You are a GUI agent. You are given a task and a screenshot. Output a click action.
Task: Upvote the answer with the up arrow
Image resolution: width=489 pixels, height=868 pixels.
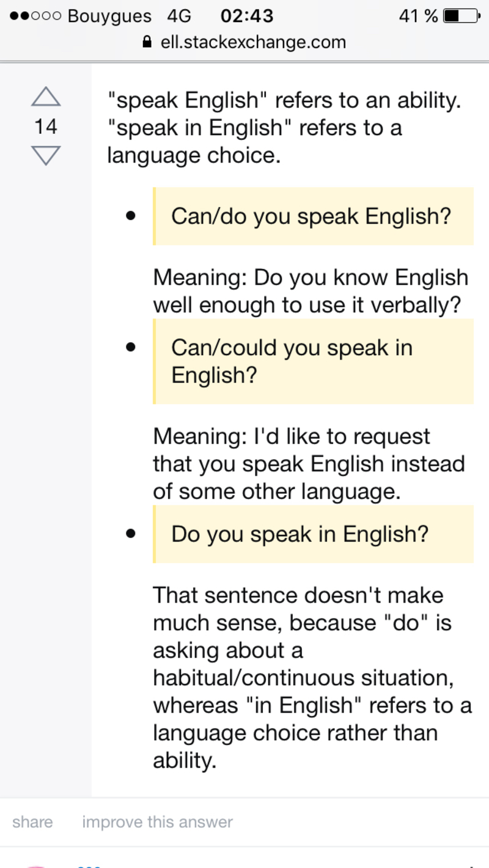point(46,97)
